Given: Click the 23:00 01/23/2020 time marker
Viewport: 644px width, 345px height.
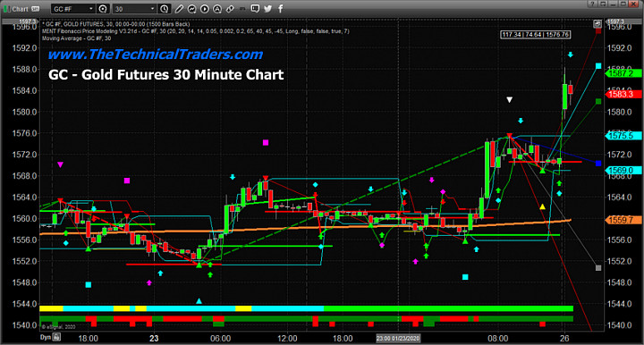Looking at the screenshot, I should (398, 339).
